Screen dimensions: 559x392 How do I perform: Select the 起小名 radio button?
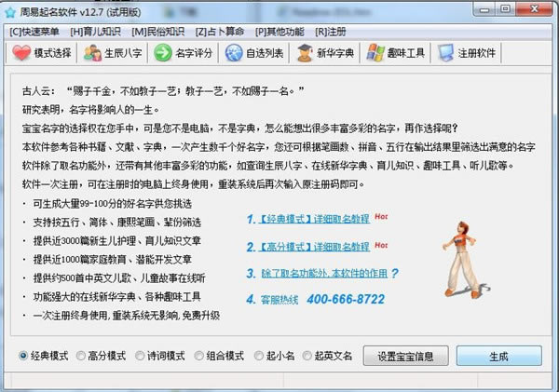point(259,356)
